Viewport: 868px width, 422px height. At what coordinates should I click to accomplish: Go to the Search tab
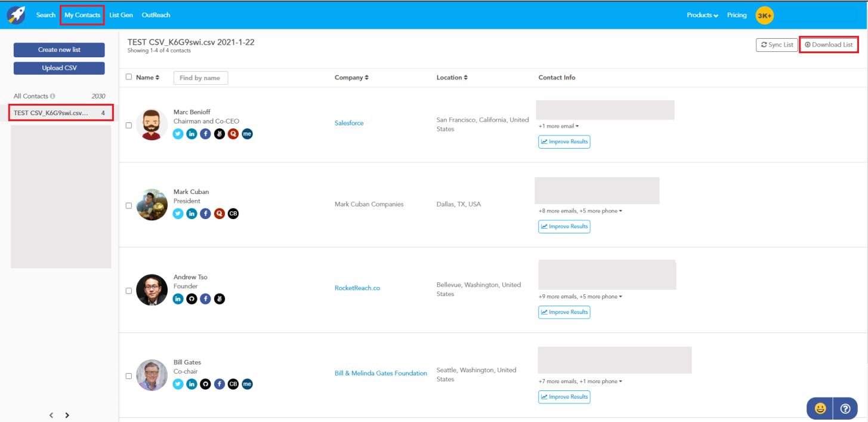[x=46, y=15]
